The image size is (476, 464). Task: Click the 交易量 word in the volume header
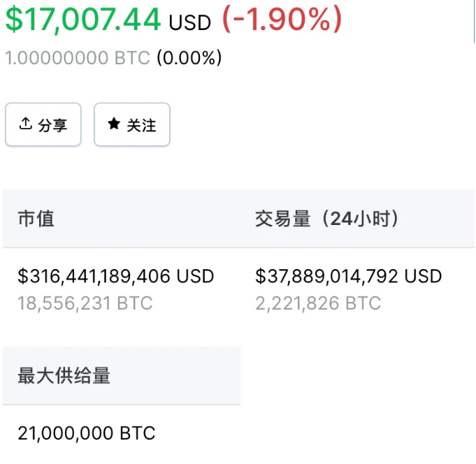point(282,219)
